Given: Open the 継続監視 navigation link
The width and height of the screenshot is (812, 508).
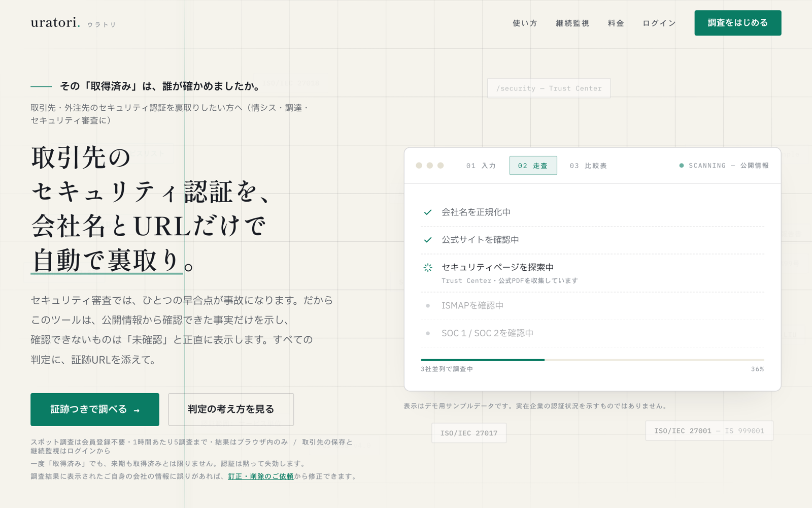Looking at the screenshot, I should 572,23.
